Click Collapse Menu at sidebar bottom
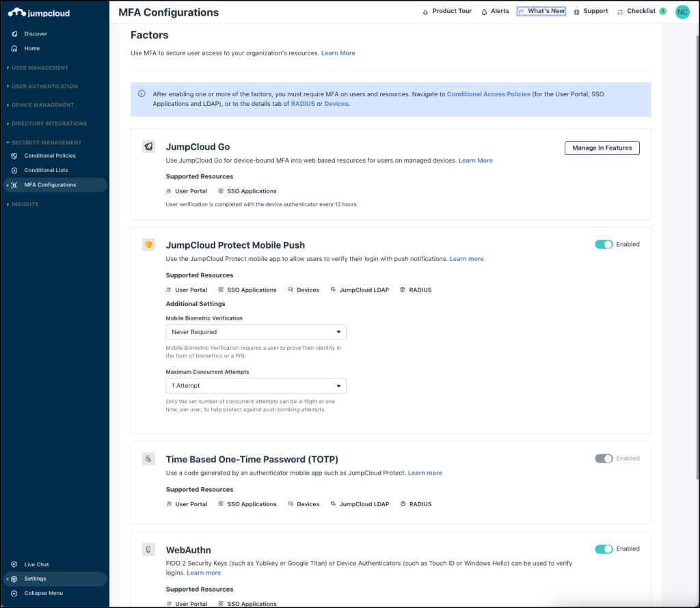700x608 pixels. coord(43,593)
